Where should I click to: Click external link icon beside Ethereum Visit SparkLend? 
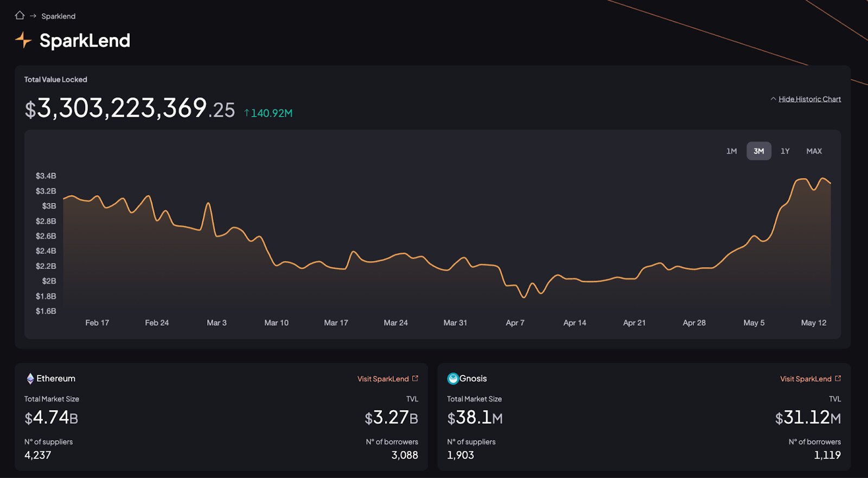pos(415,378)
